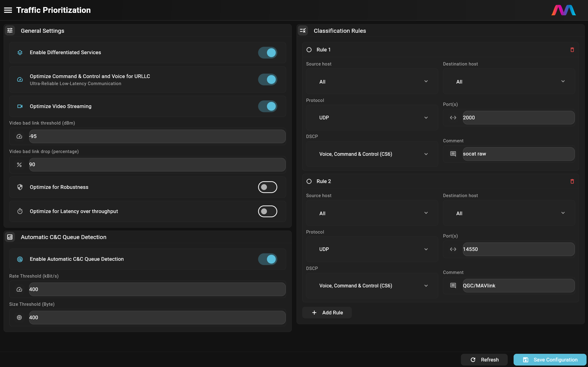Click the General Settings sliders icon
Screen dimensions: 588x367
click(x=10, y=30)
